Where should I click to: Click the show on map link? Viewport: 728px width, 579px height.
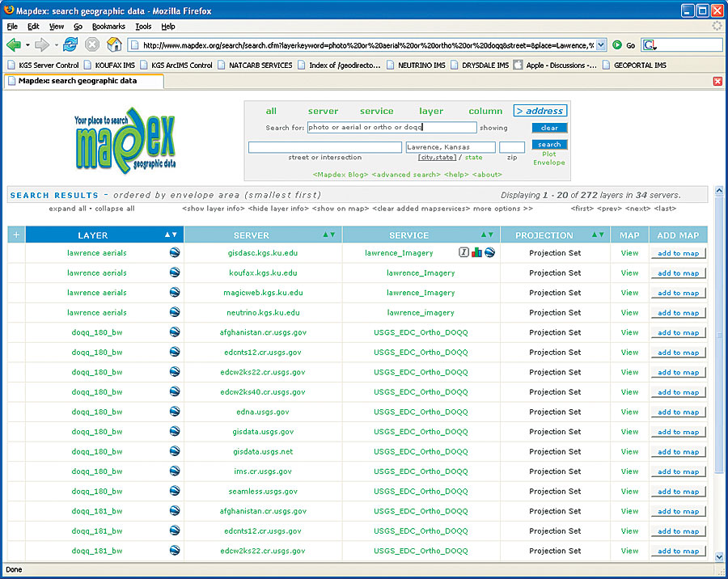[341, 209]
